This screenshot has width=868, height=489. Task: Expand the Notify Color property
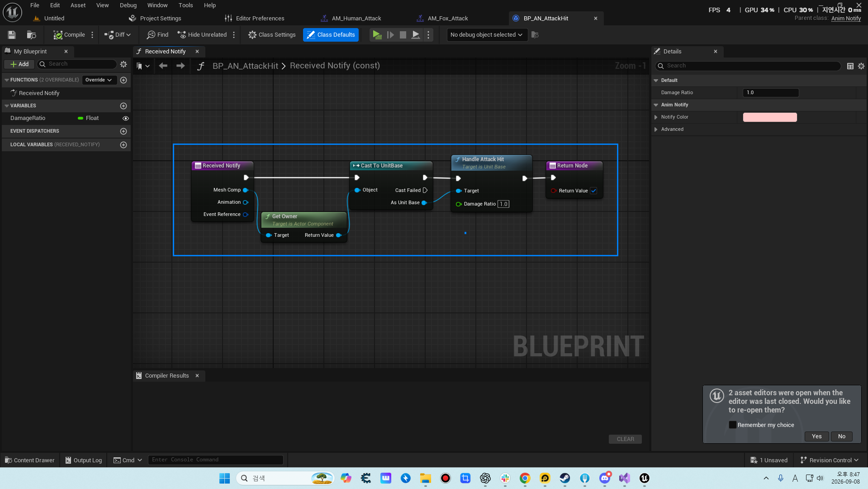tap(656, 117)
